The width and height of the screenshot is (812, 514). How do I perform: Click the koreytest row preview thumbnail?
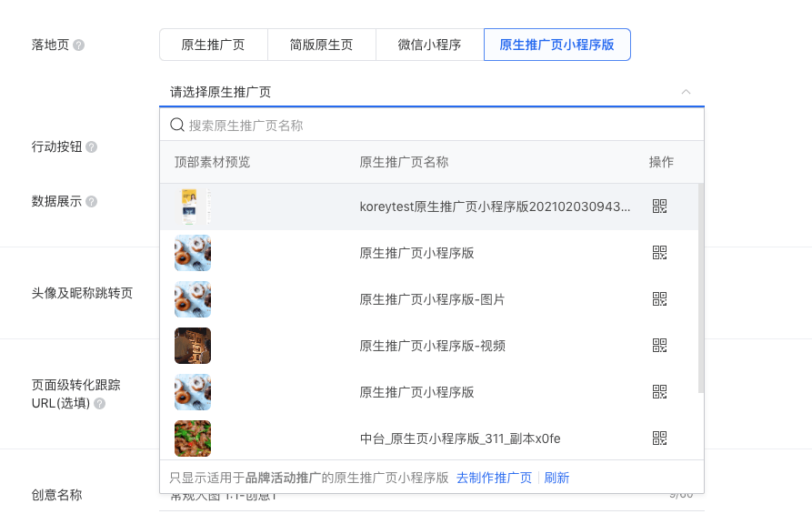pyautogui.click(x=193, y=207)
